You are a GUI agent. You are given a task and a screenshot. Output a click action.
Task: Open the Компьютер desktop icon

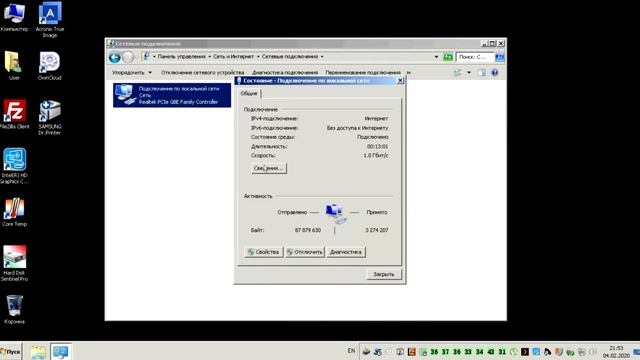point(14,16)
